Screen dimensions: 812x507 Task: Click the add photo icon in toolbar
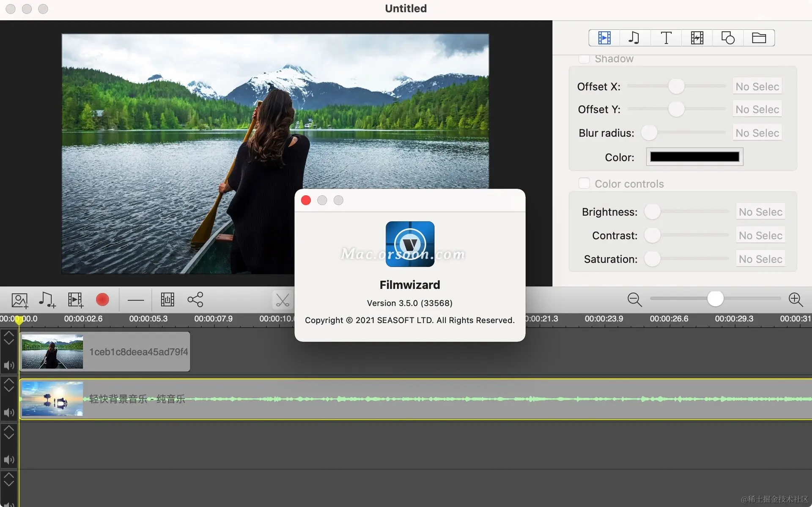[x=19, y=300]
